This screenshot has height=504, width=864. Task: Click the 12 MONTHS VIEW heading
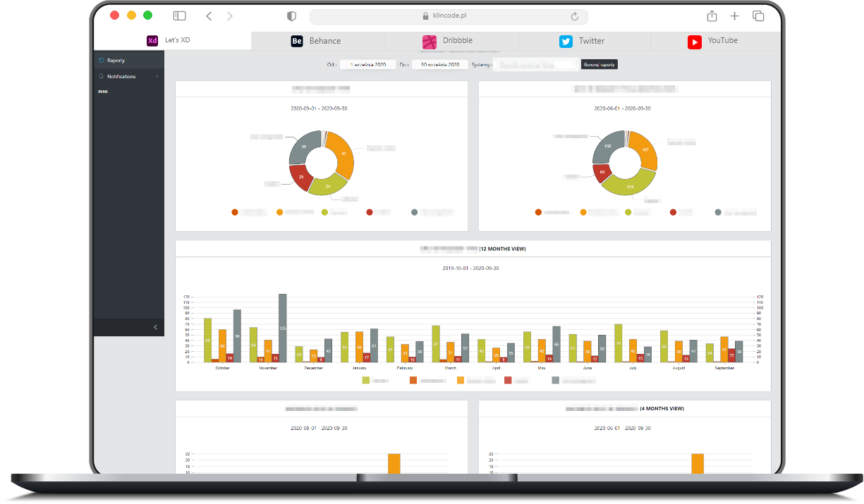(503, 249)
